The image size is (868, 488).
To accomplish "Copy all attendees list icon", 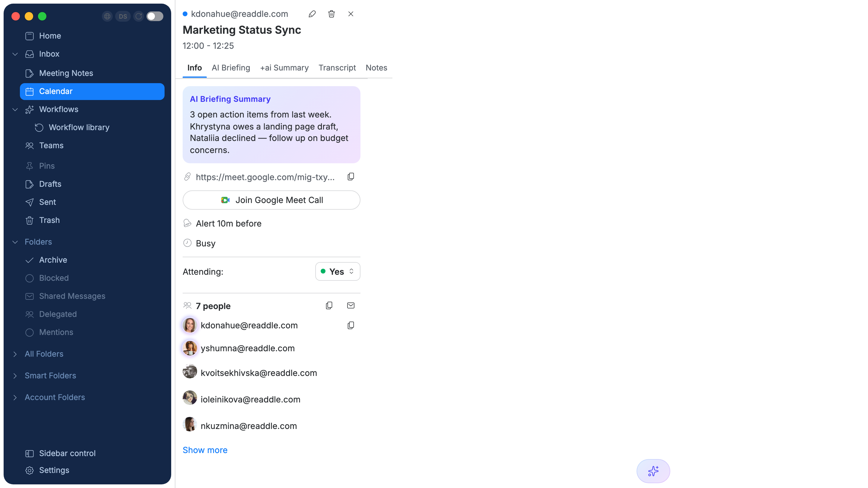I will click(329, 305).
